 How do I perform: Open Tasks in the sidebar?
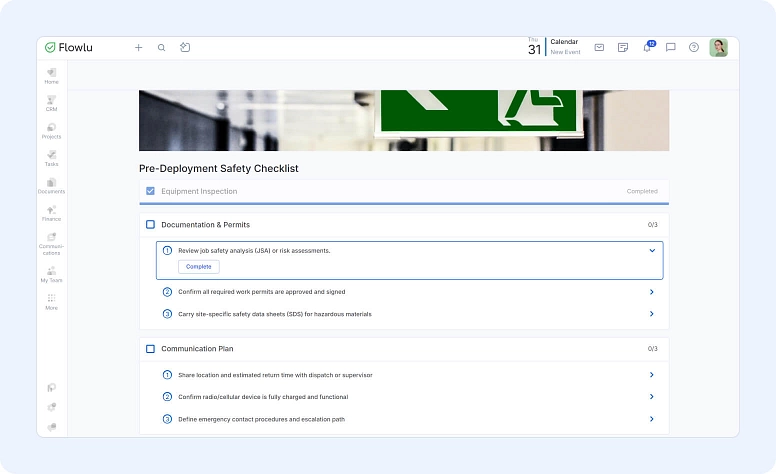51,157
